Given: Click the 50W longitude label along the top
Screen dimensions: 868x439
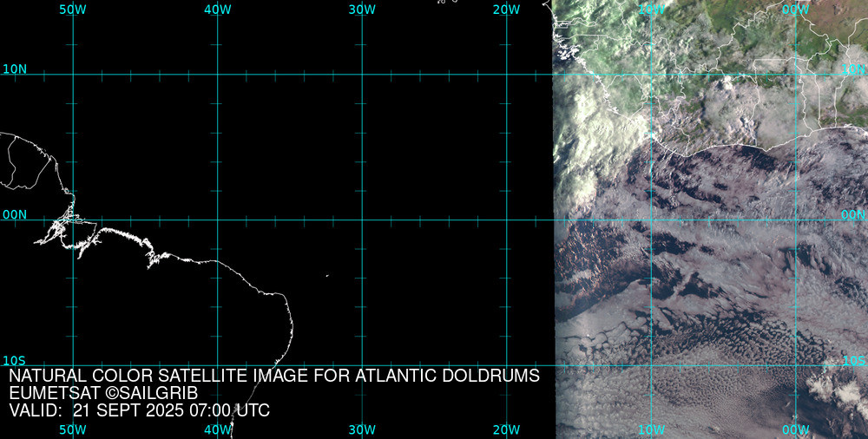Looking at the screenshot, I should coord(73,10).
